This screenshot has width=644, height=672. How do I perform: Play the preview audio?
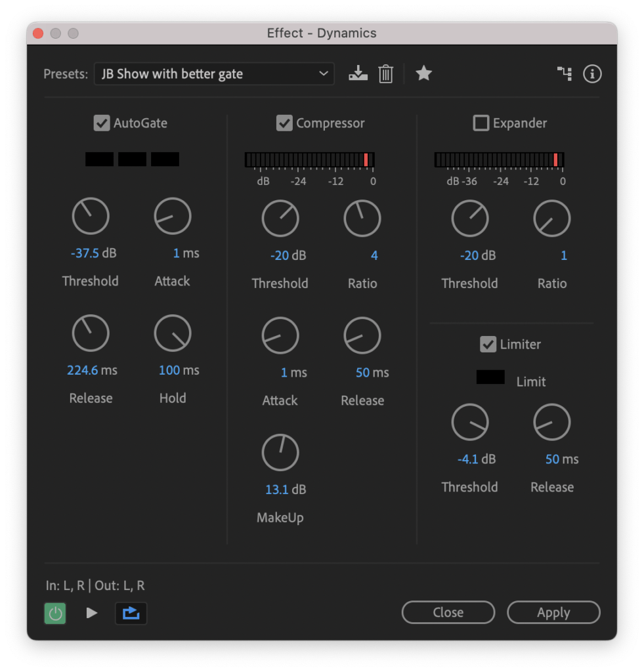[x=92, y=613]
